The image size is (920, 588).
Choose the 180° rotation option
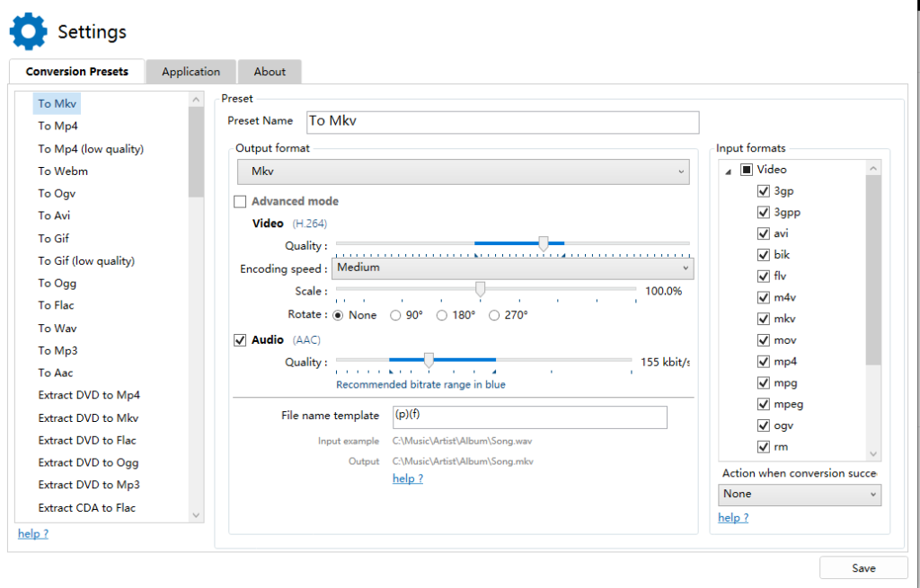pos(442,315)
